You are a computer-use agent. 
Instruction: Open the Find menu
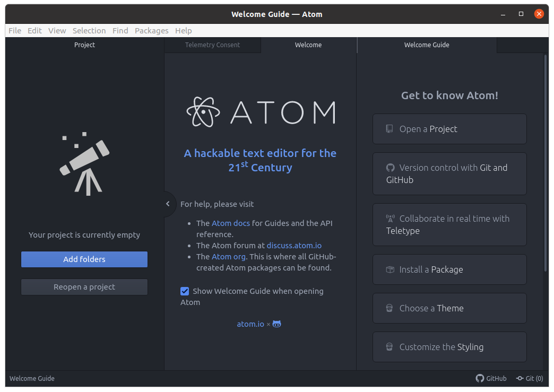click(120, 31)
